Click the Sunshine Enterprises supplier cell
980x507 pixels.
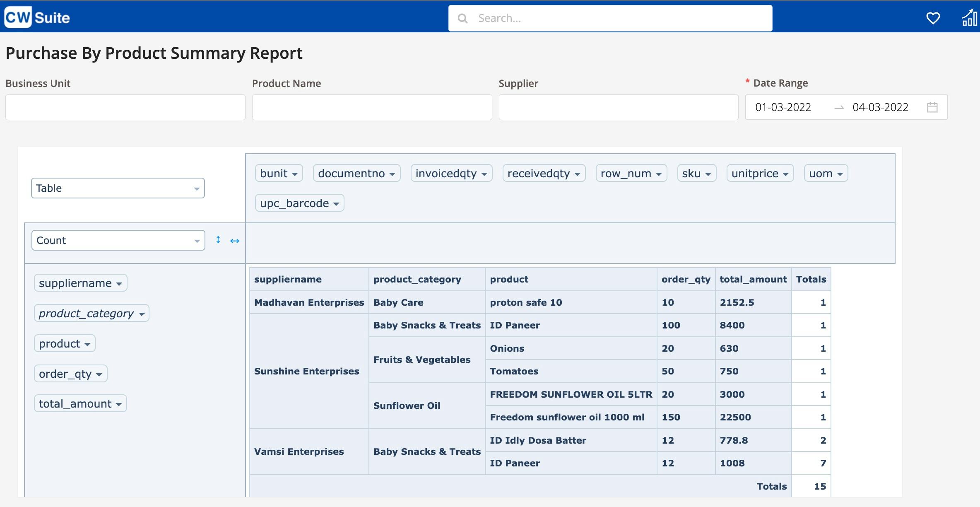(306, 371)
